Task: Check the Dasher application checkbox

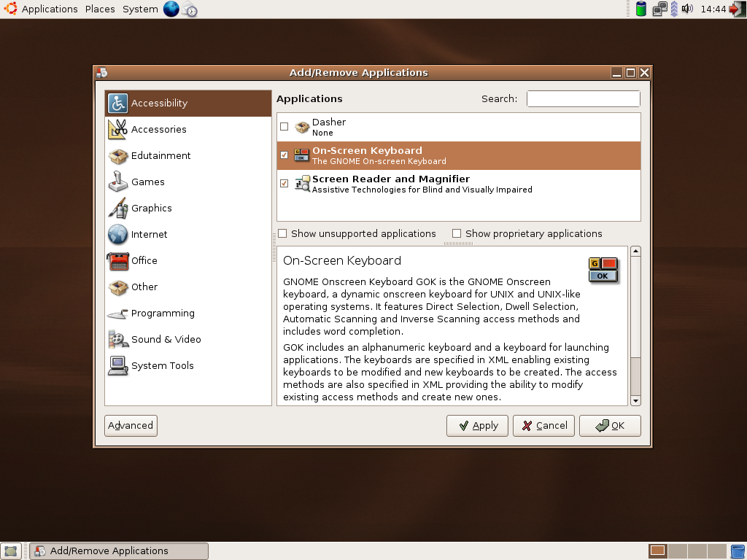Action: coord(285,127)
